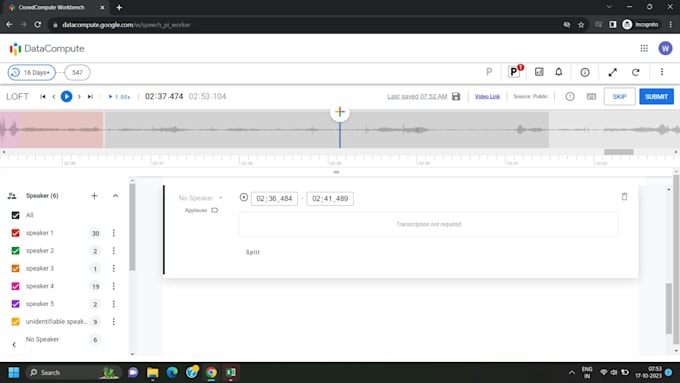Toggle the All speakers checkbox
680x383 pixels.
point(16,215)
